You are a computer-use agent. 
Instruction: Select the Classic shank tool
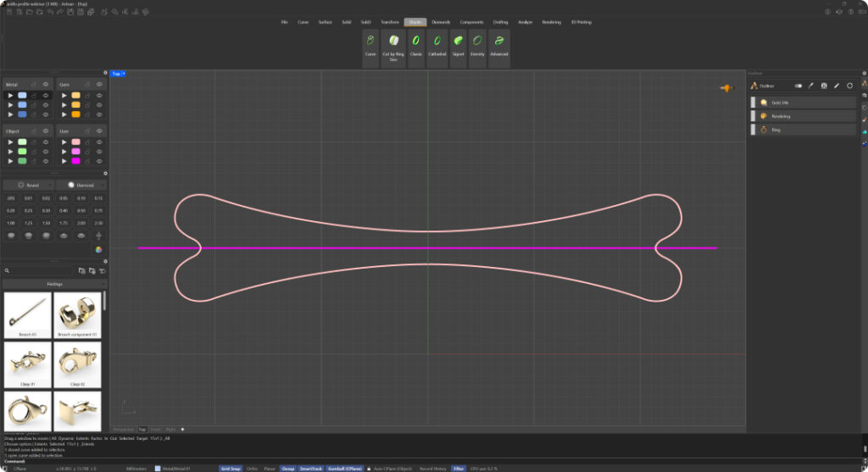click(x=415, y=43)
